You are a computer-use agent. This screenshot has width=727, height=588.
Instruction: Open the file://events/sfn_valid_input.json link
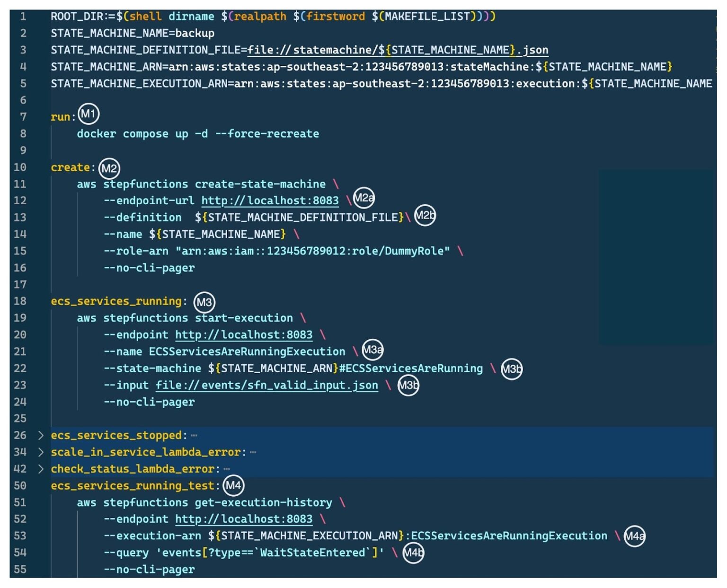point(267,385)
